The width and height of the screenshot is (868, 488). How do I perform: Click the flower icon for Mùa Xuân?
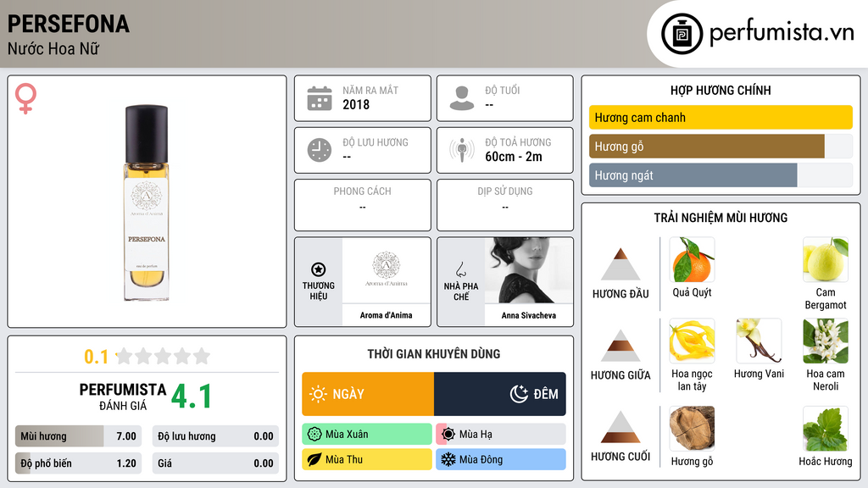pos(314,435)
